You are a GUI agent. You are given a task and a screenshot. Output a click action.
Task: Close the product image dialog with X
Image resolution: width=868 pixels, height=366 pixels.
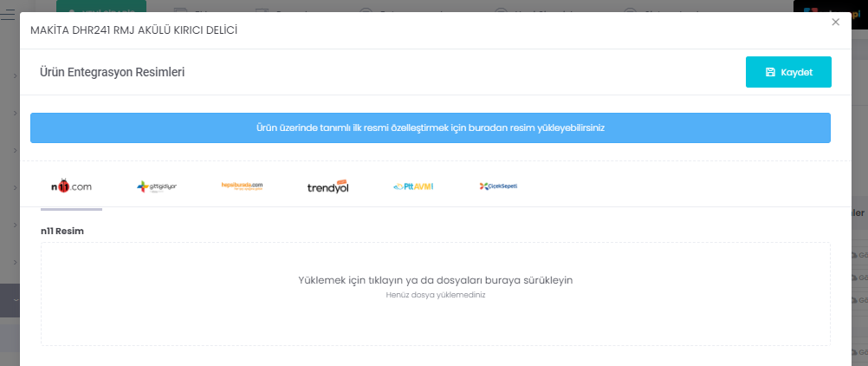coord(835,23)
